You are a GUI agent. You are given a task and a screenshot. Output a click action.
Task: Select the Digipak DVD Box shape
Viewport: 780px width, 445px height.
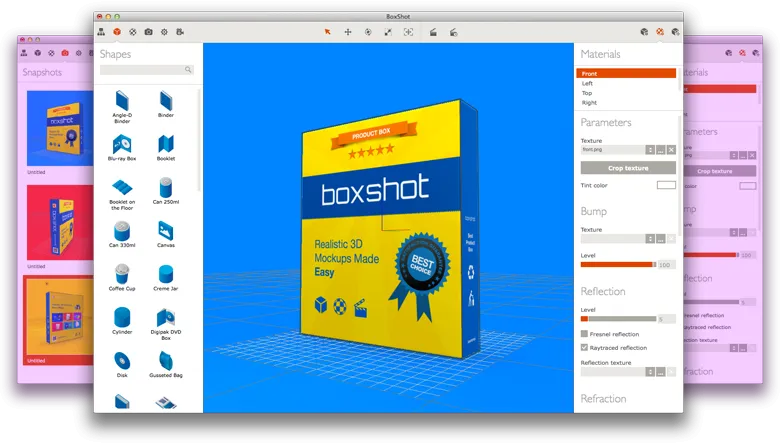click(x=166, y=324)
